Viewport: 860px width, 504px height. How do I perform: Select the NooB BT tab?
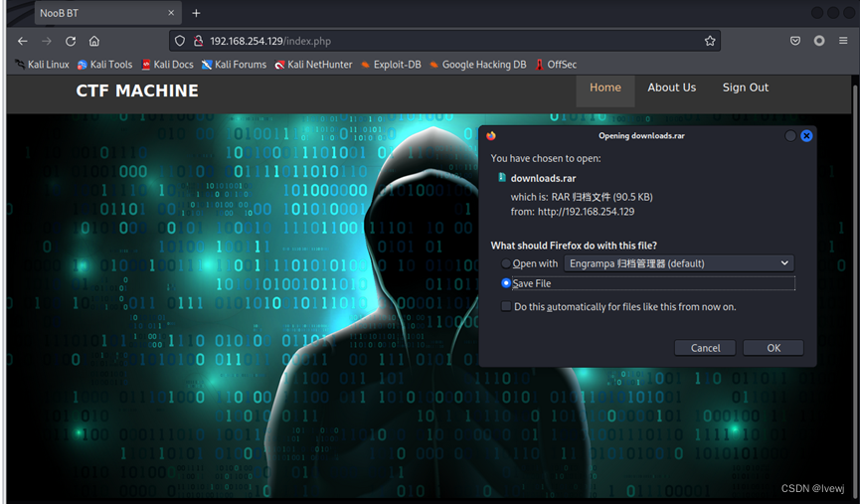point(107,13)
